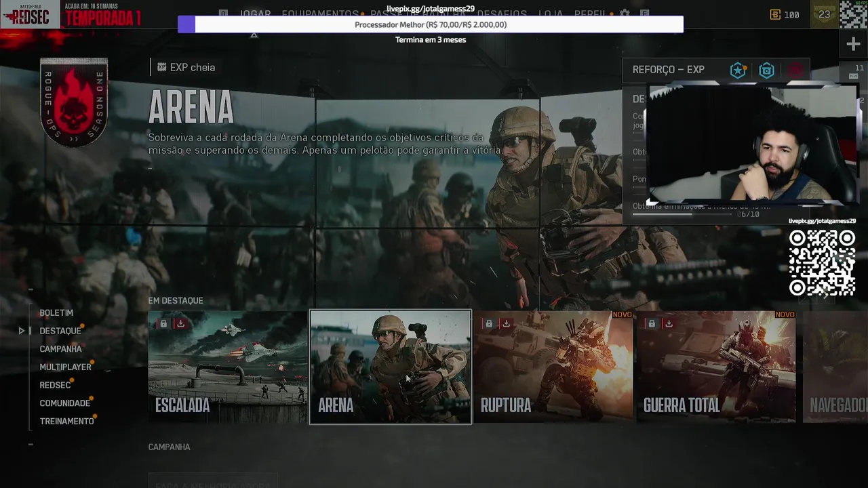Click the Battlefield coin currency icon

(775, 14)
